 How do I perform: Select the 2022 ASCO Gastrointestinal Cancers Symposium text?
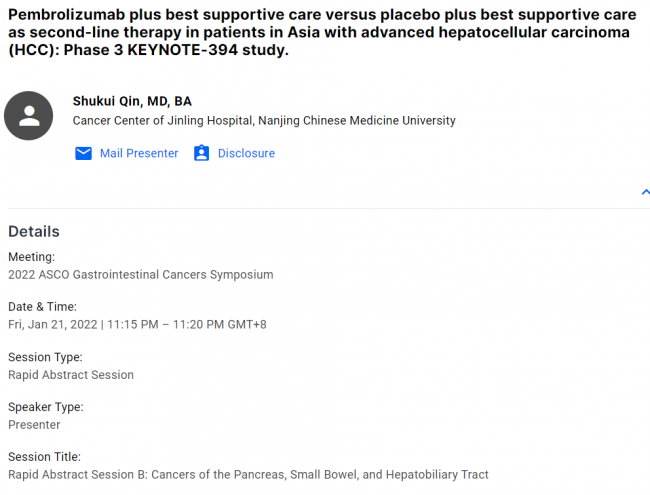point(141,275)
